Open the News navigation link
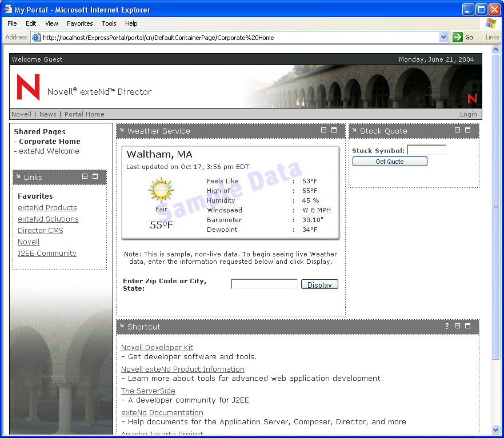 tap(48, 114)
